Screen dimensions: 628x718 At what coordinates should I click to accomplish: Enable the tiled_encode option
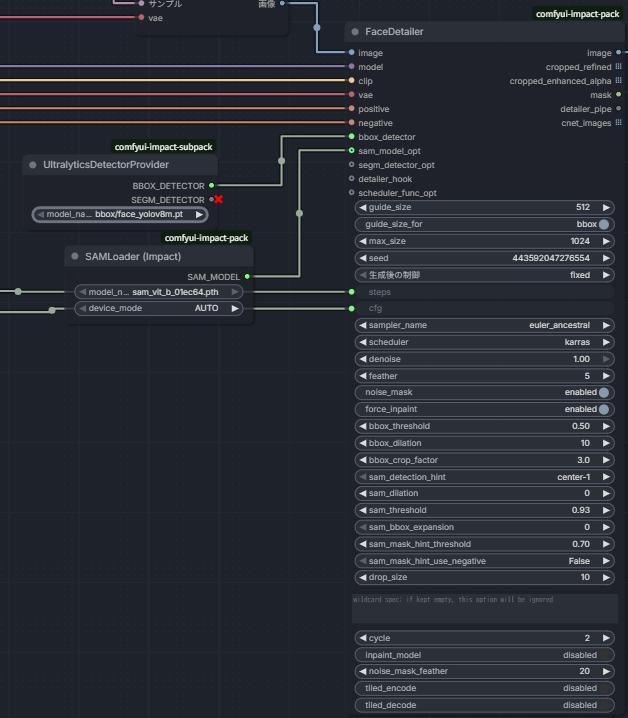click(485, 688)
